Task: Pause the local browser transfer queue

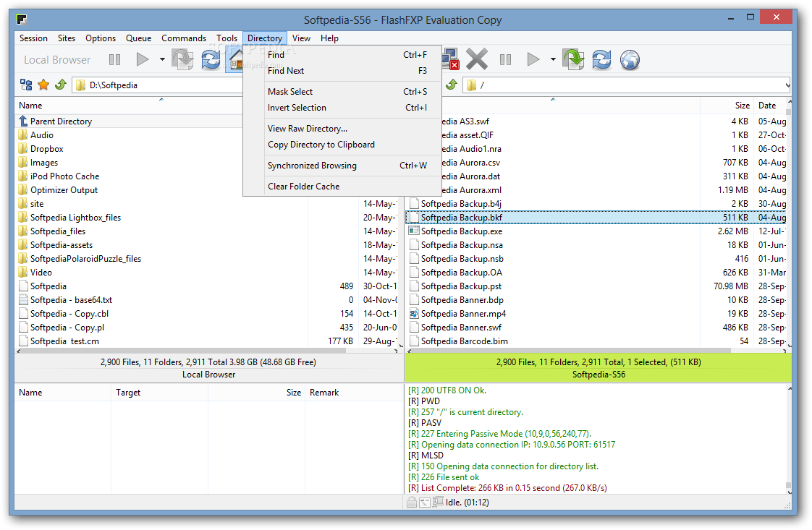Action: coord(115,59)
